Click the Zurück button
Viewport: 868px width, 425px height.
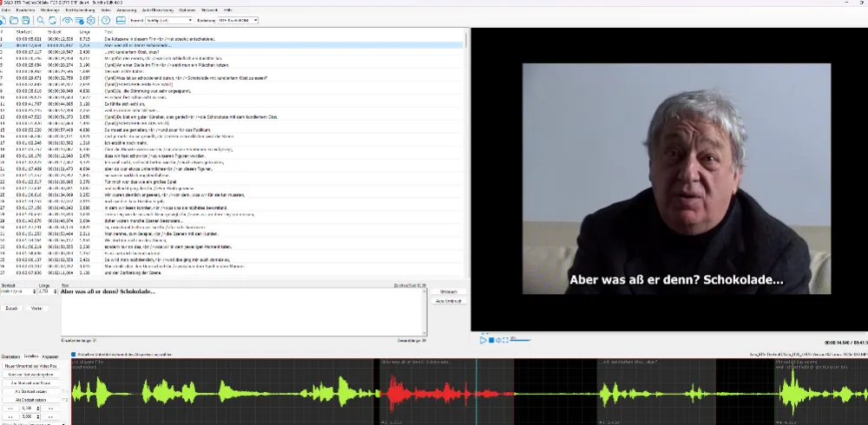(x=11, y=308)
